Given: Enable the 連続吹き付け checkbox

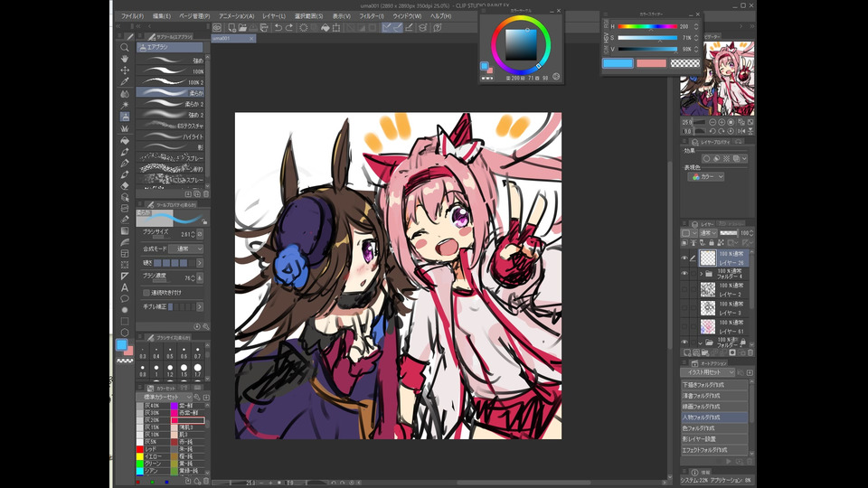Looking at the screenshot, I should [146, 293].
